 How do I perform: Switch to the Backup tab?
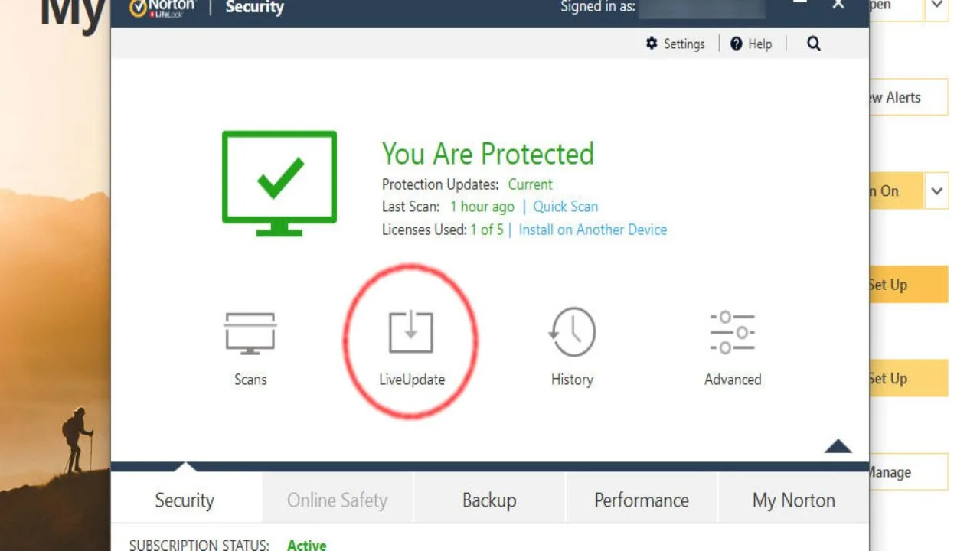pos(489,500)
